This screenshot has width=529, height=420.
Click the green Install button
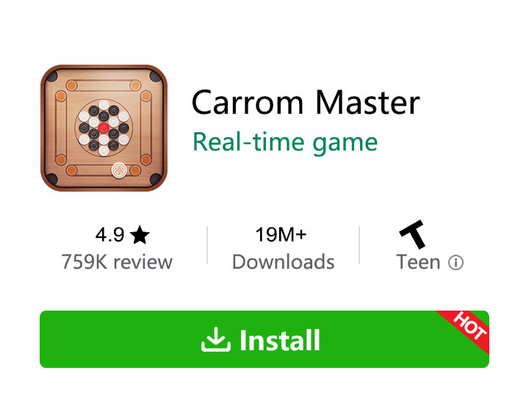point(264,339)
